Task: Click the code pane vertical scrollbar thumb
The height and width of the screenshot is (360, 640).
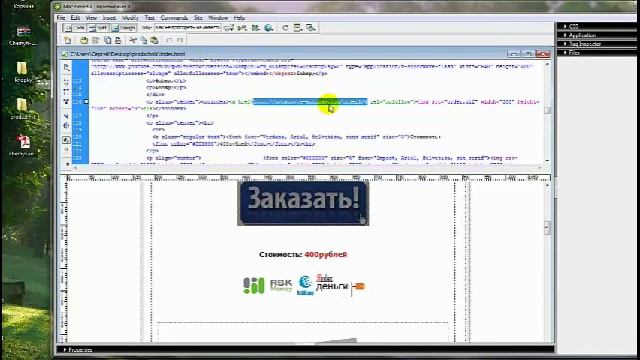Action: click(547, 111)
